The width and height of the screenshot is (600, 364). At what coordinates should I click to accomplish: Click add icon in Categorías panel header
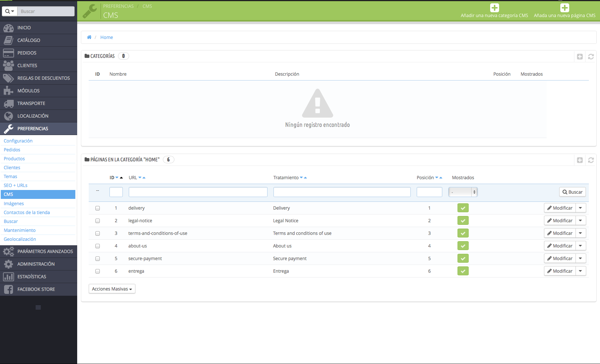coord(580,57)
